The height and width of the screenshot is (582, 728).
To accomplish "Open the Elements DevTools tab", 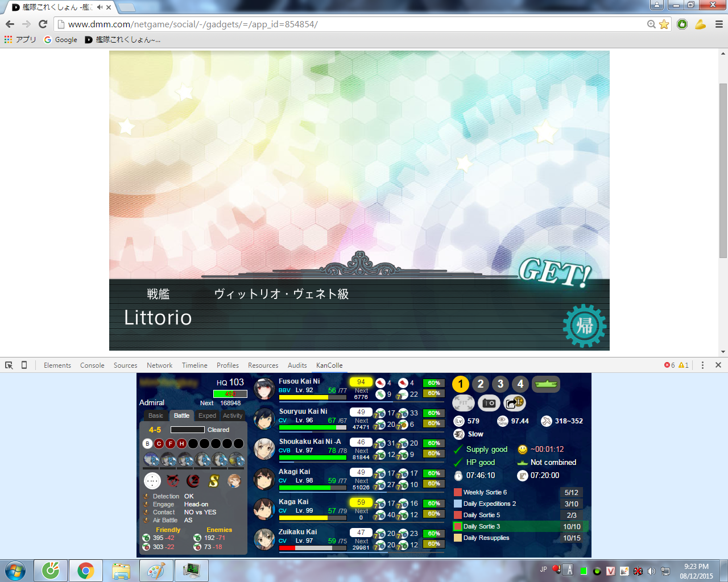I will click(x=57, y=365).
